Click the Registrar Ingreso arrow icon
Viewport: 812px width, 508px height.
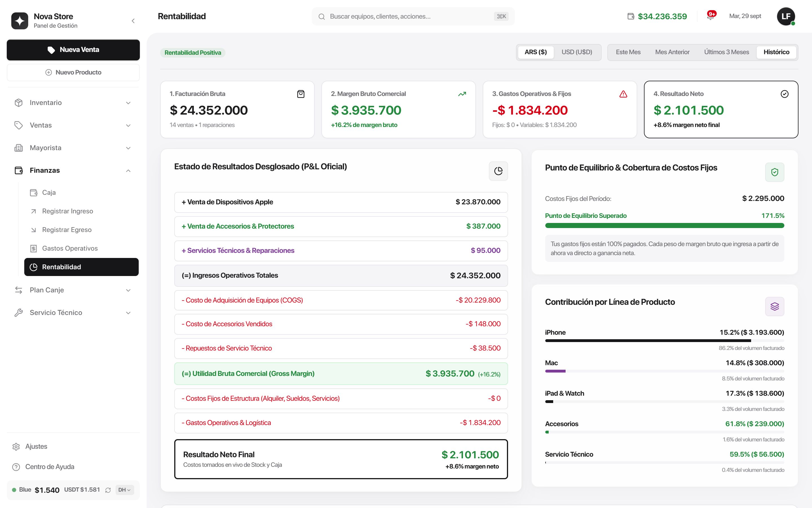click(x=34, y=211)
